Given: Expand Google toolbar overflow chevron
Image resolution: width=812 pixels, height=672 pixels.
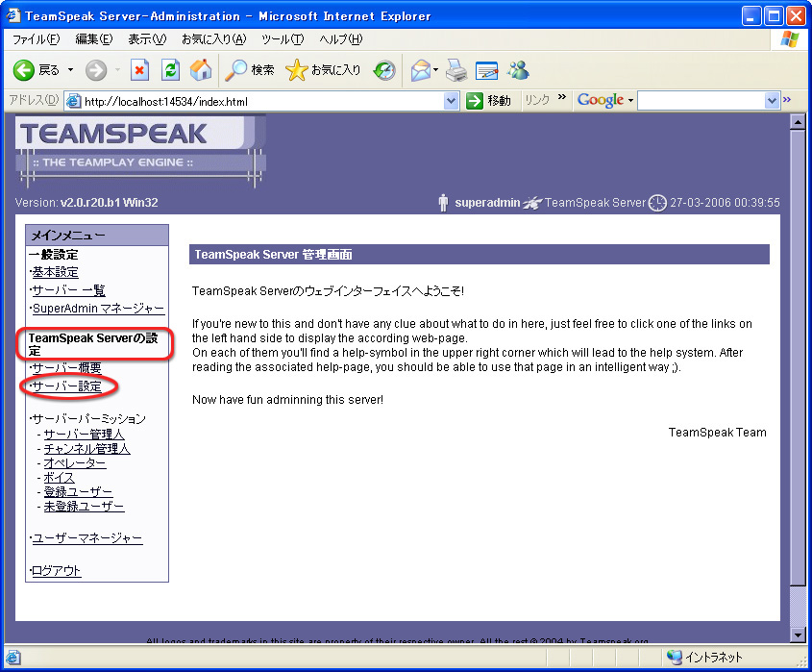Looking at the screenshot, I should click(x=787, y=99).
